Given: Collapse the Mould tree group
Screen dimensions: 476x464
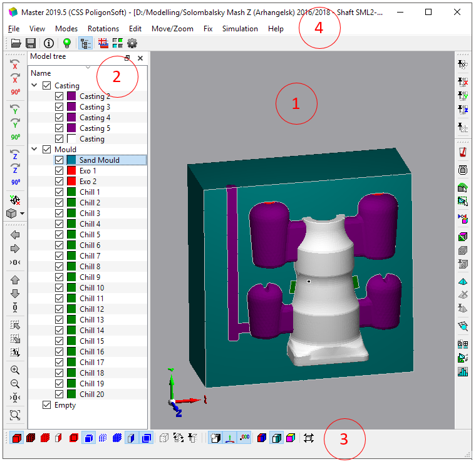Looking at the screenshot, I should (34, 150).
